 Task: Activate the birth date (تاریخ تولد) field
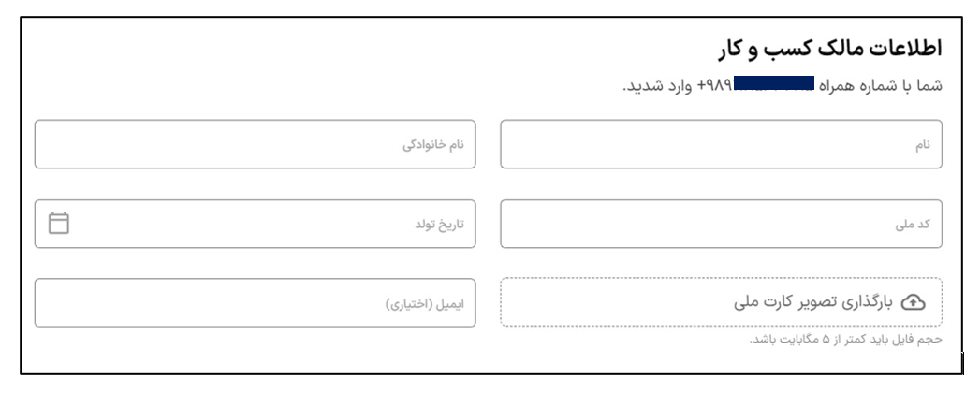pyautogui.click(x=255, y=224)
